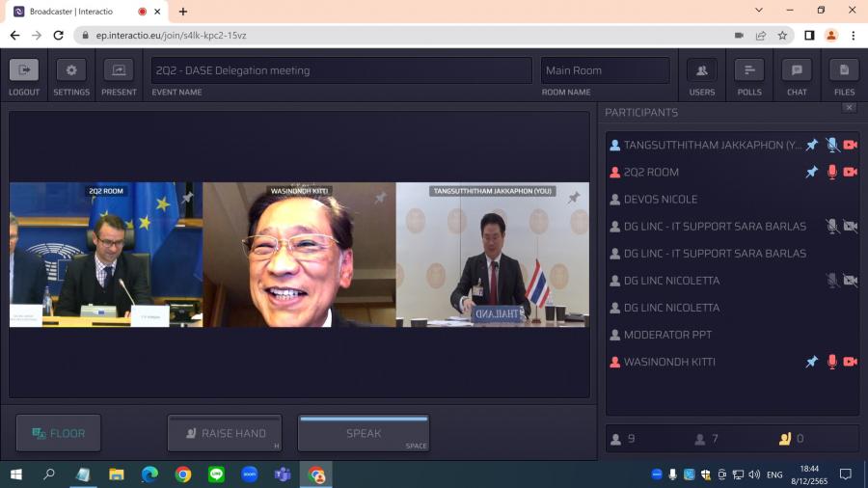The image size is (868, 488).
Task: Expand the Chrome tab search chevron
Action: tap(759, 11)
